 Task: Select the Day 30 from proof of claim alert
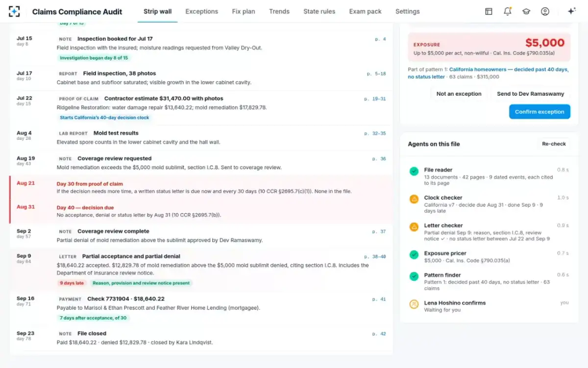pos(201,187)
